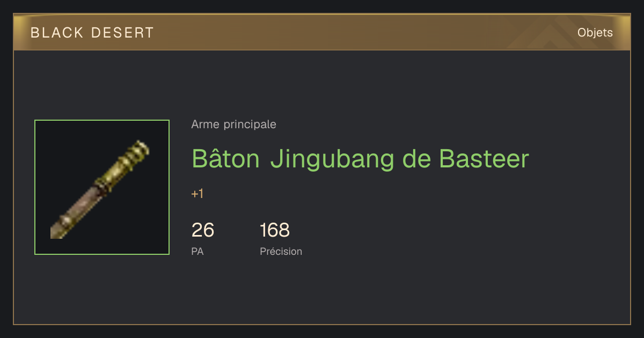Viewport: 644px width, 338px height.
Task: Click the Précision stat label
Action: pyautogui.click(x=281, y=251)
